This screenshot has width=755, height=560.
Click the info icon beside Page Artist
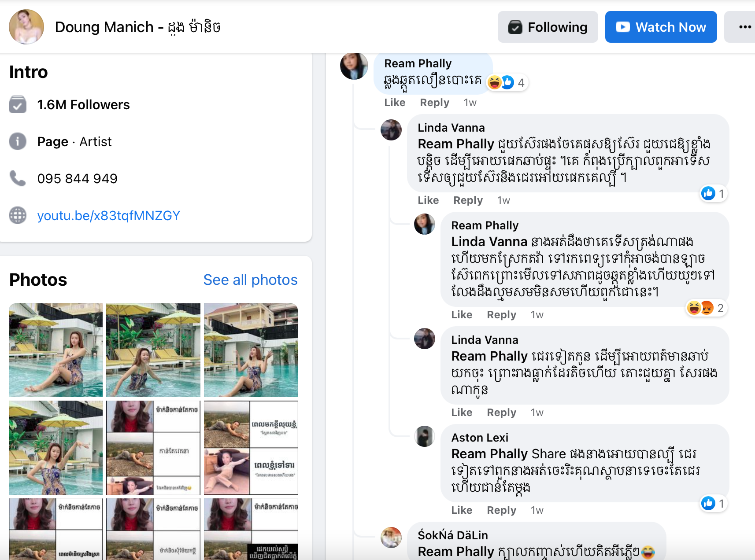click(18, 141)
